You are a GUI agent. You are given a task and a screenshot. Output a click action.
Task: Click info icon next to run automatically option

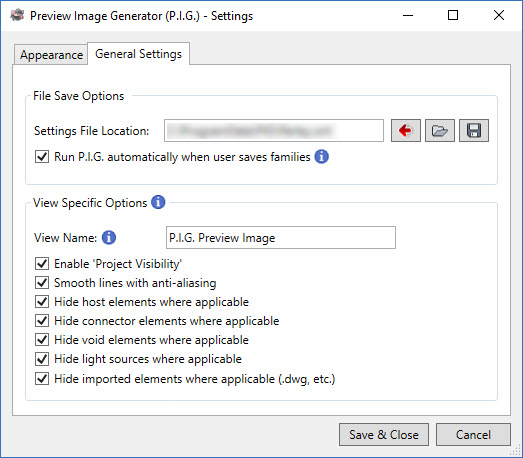(x=322, y=156)
